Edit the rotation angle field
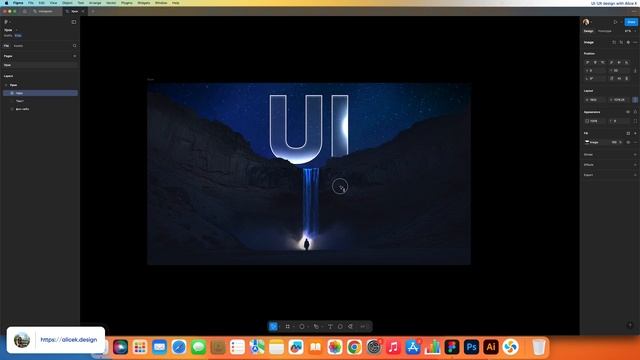Image resolution: width=640 pixels, height=360 pixels. [x=595, y=78]
